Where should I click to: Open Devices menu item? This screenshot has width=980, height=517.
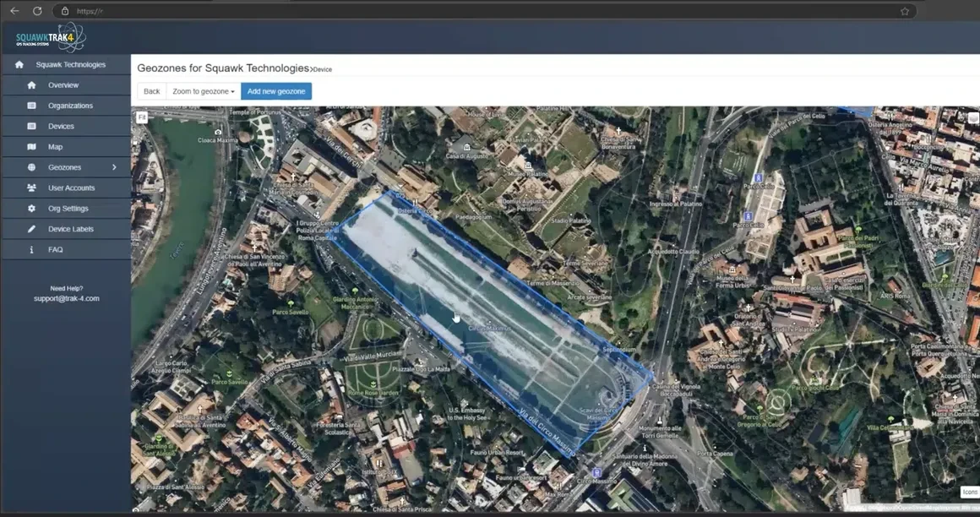(66, 126)
